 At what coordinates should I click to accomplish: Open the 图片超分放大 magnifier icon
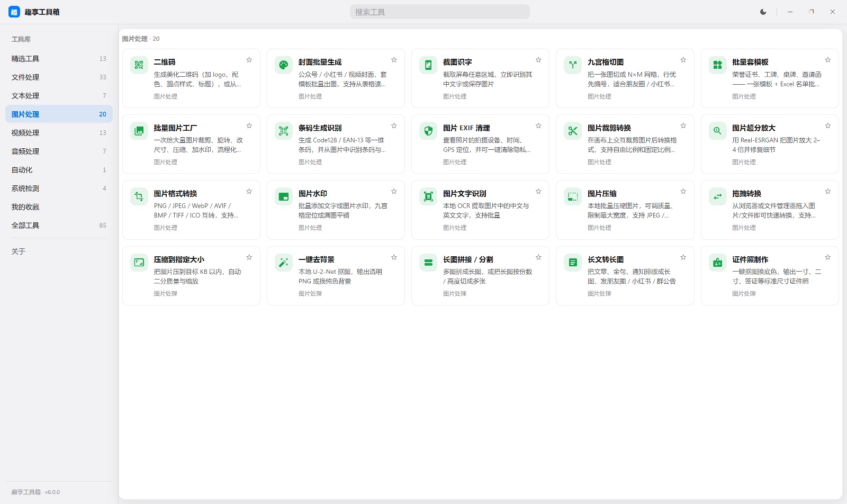[x=717, y=131]
